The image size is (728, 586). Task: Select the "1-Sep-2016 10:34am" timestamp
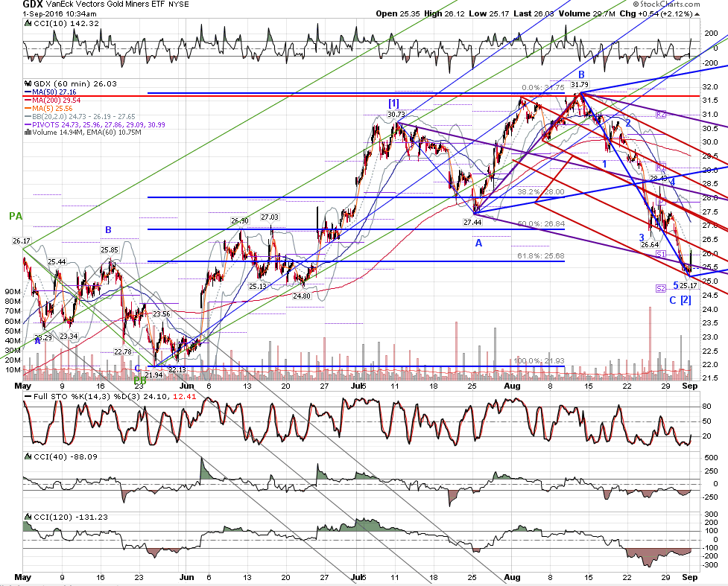(x=60, y=13)
